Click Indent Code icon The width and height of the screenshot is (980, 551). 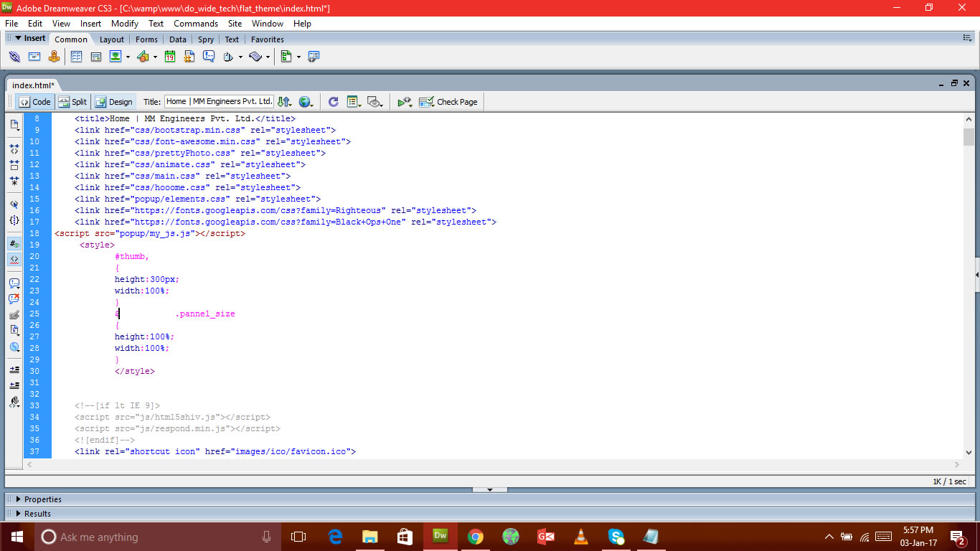point(14,370)
